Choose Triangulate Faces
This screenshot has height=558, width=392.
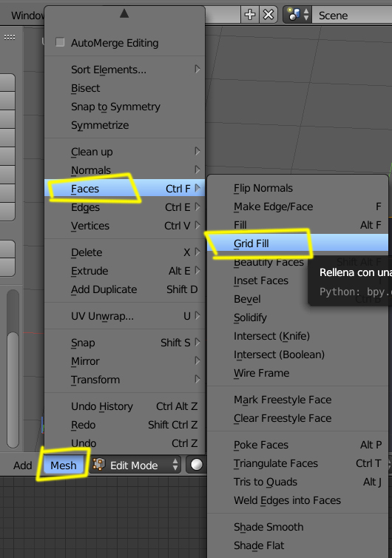point(297,463)
